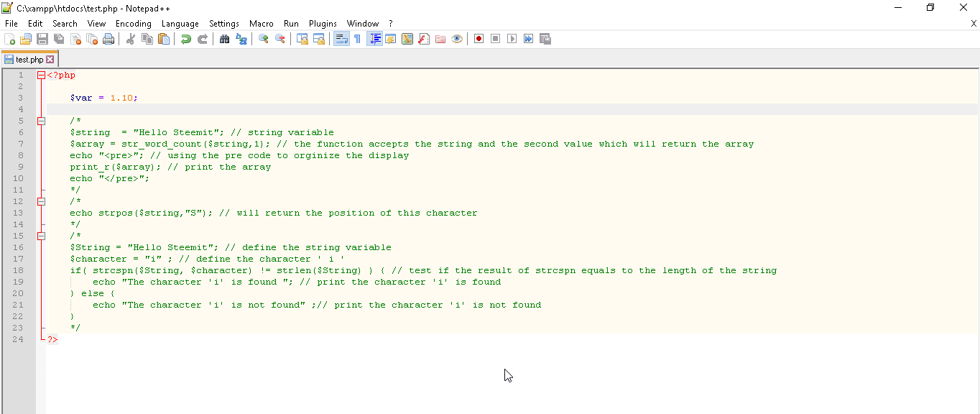This screenshot has width=980, height=414.
Task: Open the Macro menu
Action: click(x=262, y=24)
